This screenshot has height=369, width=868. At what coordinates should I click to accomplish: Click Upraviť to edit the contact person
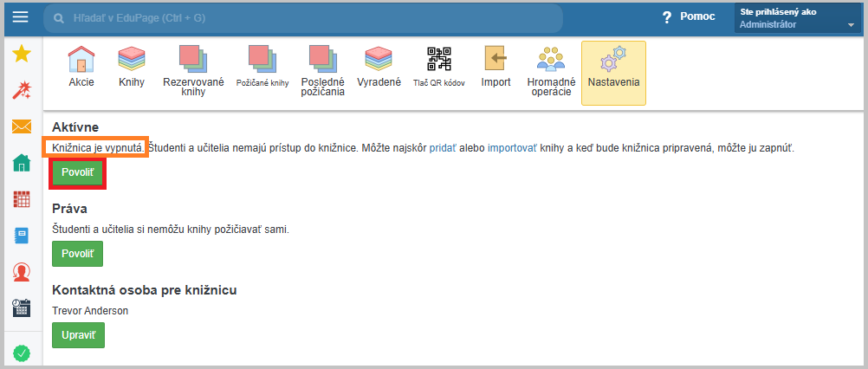78,334
